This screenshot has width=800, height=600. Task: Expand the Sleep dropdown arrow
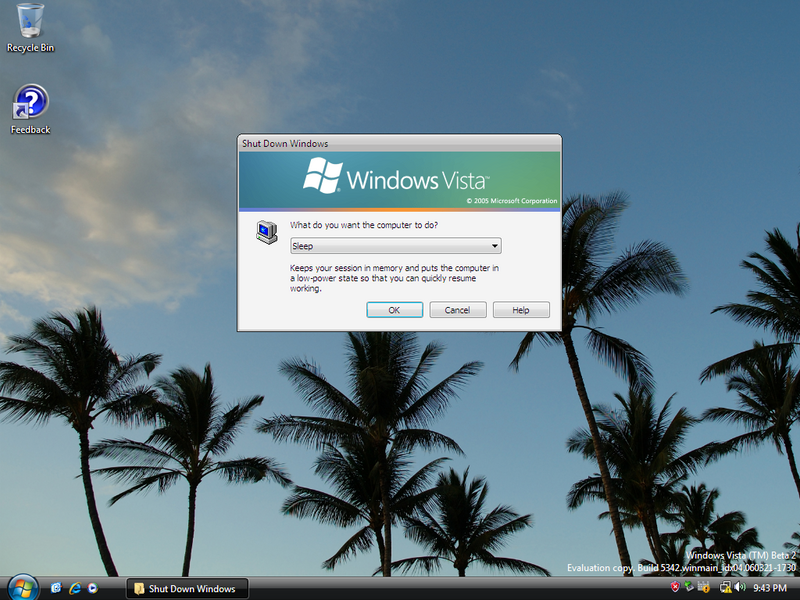coord(494,246)
